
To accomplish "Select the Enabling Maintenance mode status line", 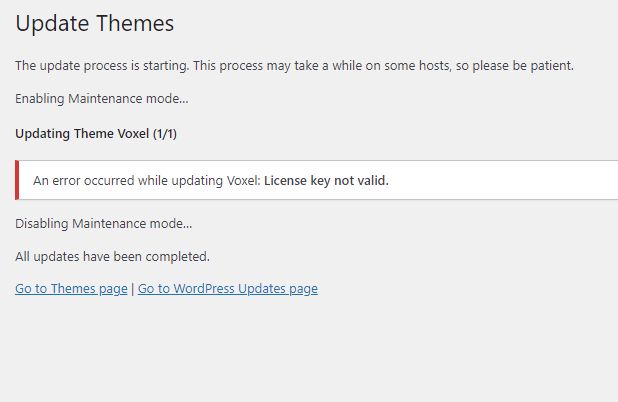I will point(101,99).
